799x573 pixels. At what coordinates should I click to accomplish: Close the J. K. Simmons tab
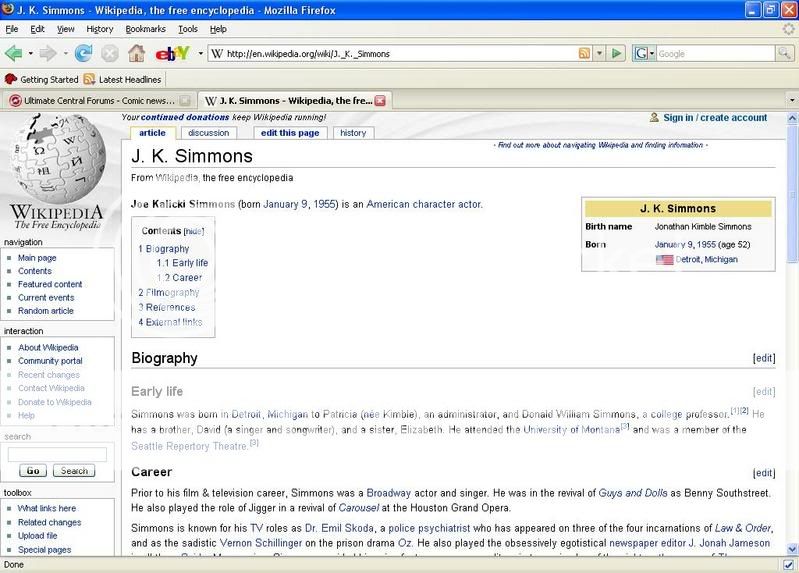380,100
